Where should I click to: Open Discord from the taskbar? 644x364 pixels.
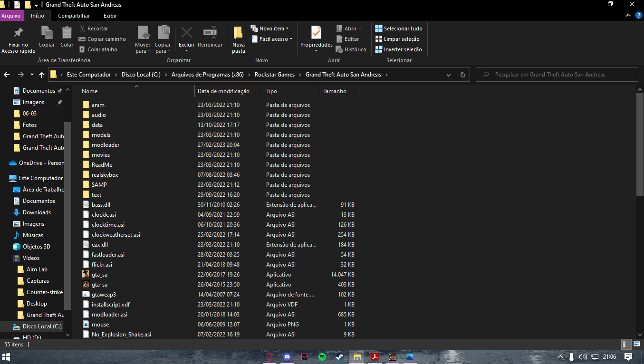pyautogui.click(x=287, y=357)
